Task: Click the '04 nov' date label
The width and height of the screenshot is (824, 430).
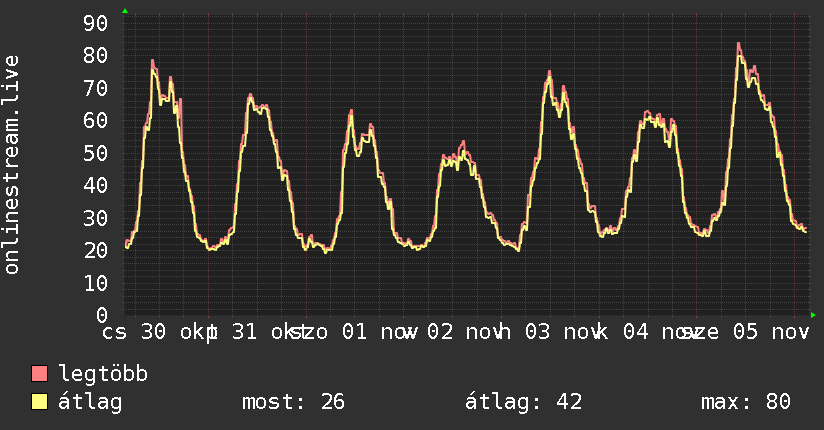Action: [x=654, y=331]
